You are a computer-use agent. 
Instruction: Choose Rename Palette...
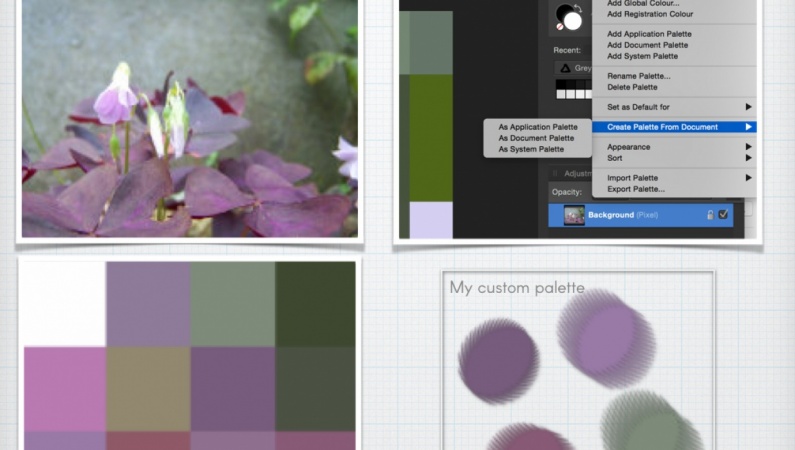639,76
